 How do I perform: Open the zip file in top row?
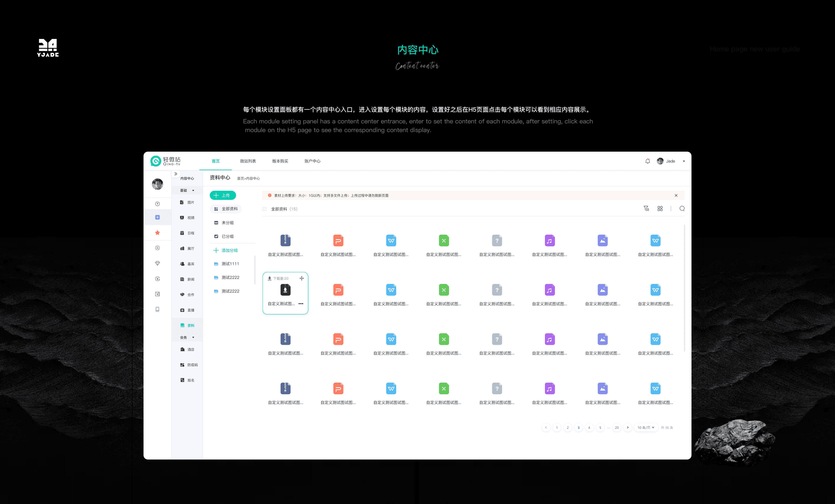pyautogui.click(x=285, y=240)
